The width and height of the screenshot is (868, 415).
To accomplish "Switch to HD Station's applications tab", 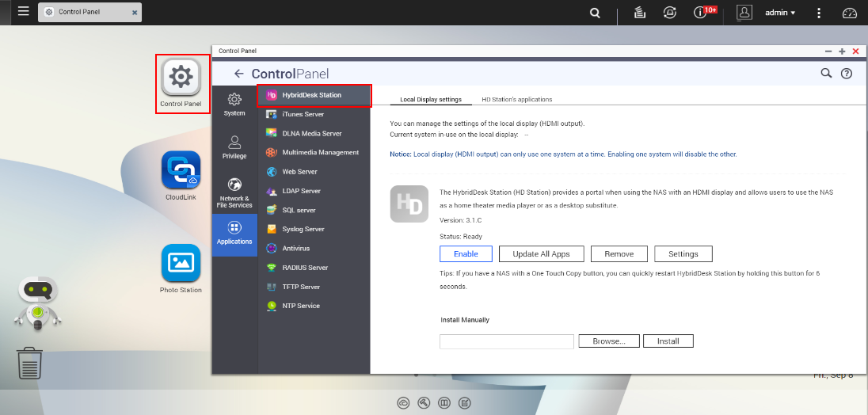I will pos(516,100).
